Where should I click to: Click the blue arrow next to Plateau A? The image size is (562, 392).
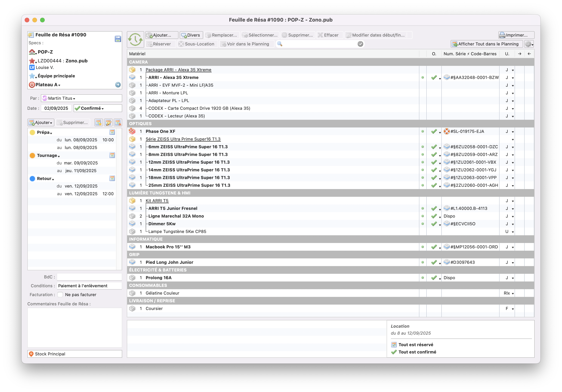118,85
